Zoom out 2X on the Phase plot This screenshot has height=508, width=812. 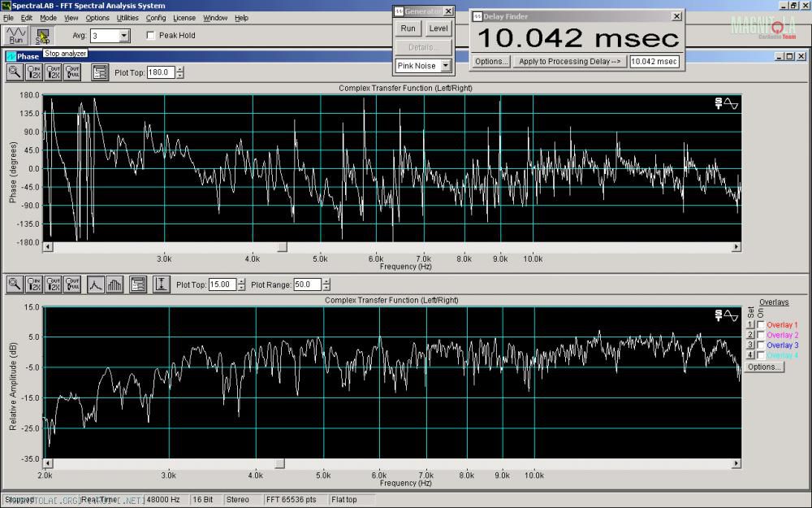(x=54, y=72)
